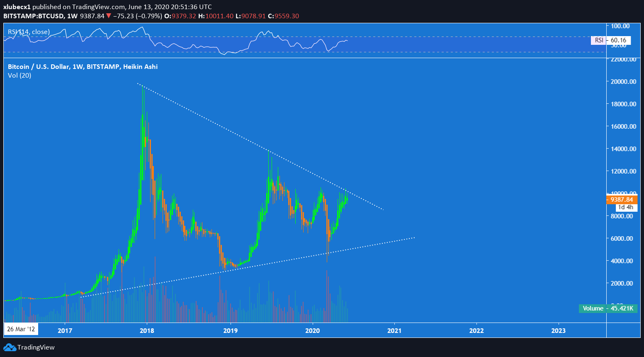644x357 pixels.
Task: Click the 2023 label on time axis
Action: [x=558, y=330]
